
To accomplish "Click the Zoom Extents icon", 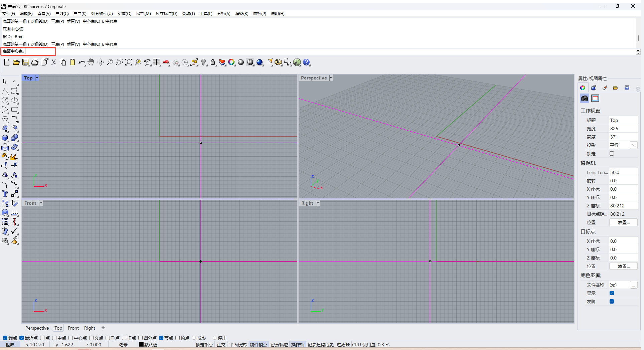I will 129,62.
